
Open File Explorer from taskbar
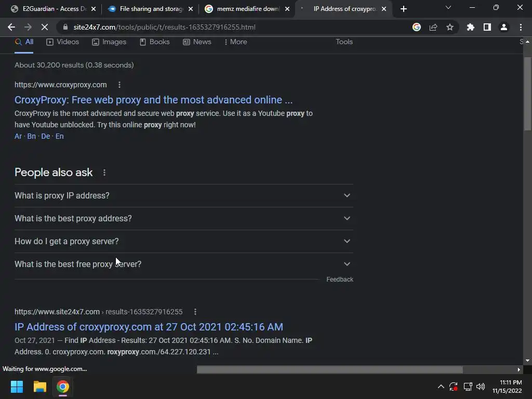click(x=39, y=387)
